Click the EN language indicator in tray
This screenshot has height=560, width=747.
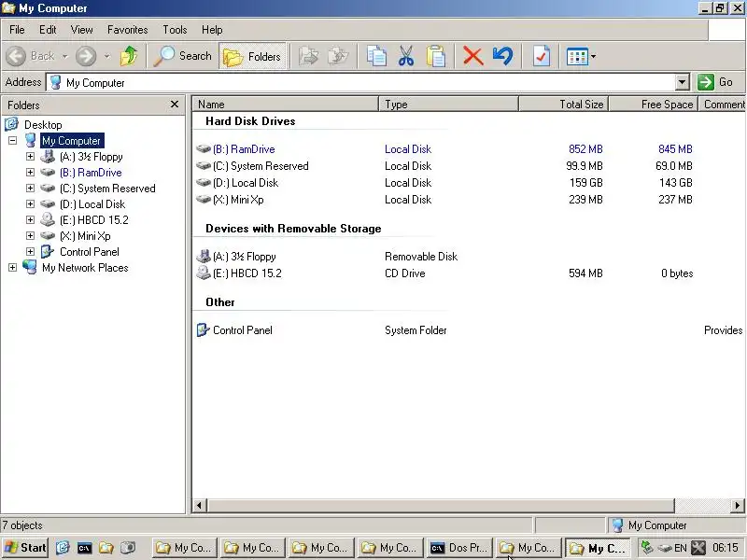pyautogui.click(x=681, y=548)
